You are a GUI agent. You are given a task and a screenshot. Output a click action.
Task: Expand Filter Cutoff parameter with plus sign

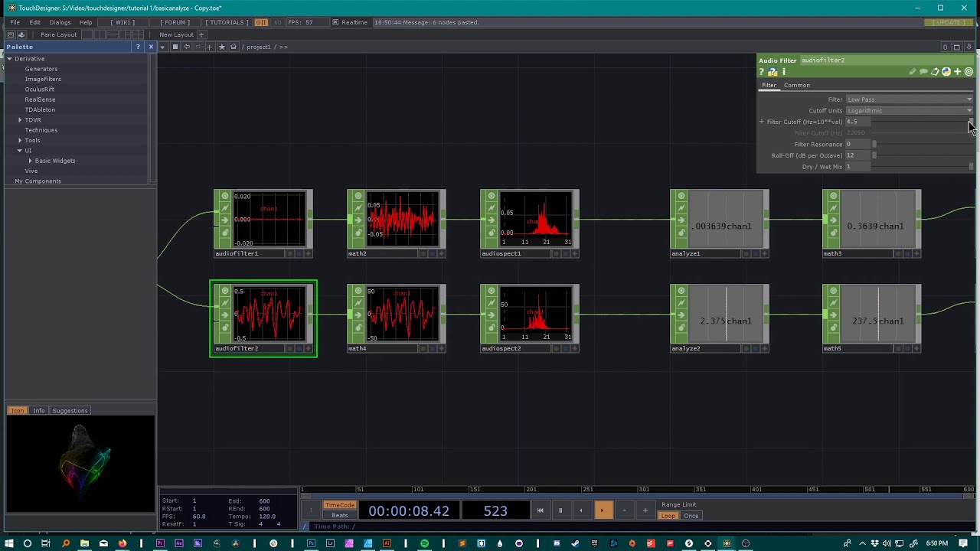762,122
